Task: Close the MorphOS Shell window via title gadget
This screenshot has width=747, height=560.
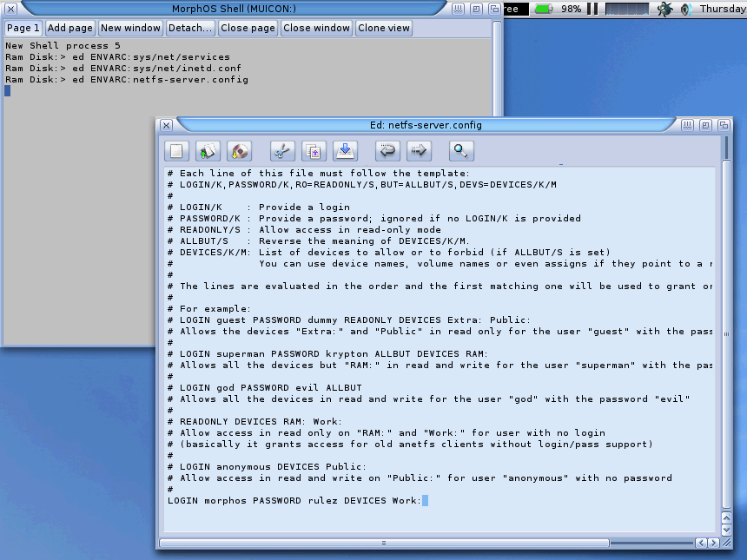Action: pyautogui.click(x=11, y=9)
